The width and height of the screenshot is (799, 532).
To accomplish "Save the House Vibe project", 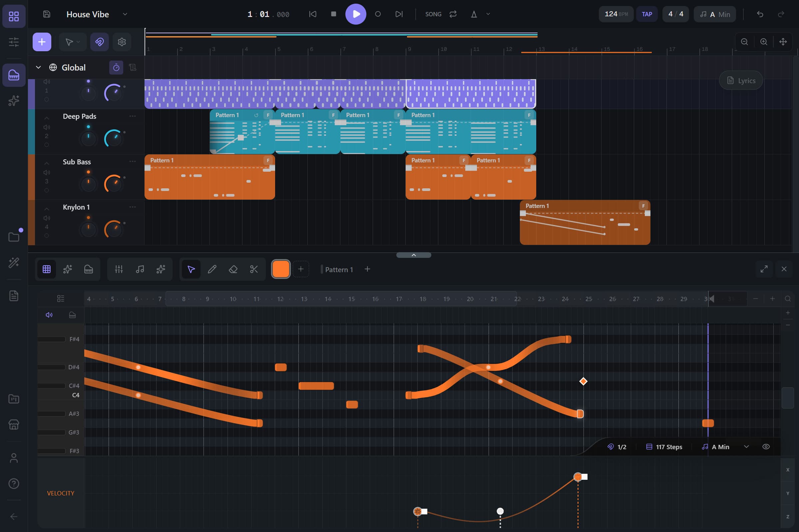I will click(46, 14).
